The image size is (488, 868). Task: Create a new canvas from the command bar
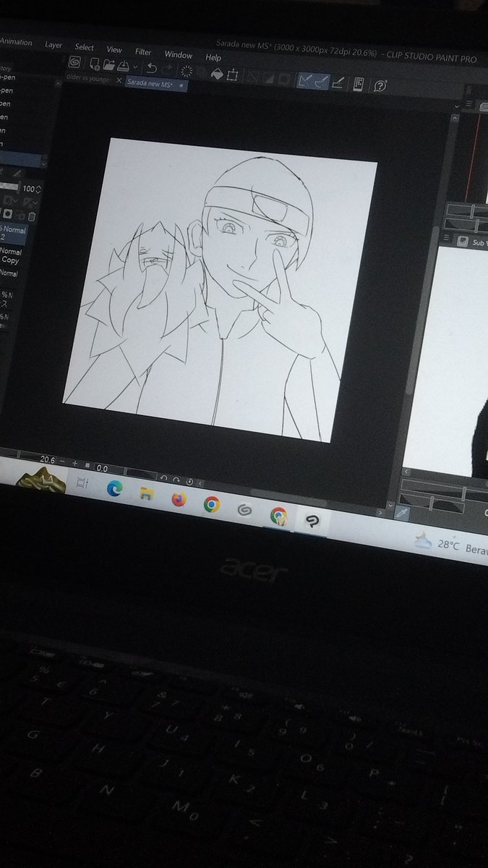click(x=95, y=64)
